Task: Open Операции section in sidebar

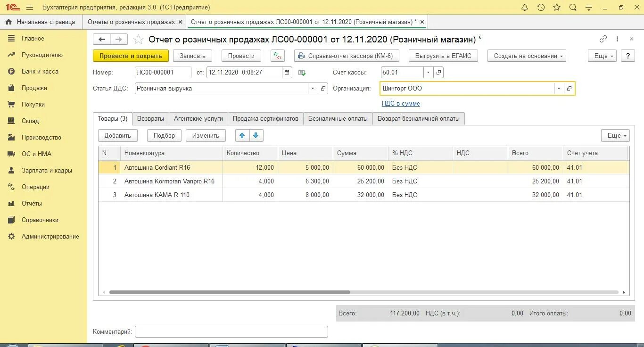Action: pyautogui.click(x=35, y=187)
